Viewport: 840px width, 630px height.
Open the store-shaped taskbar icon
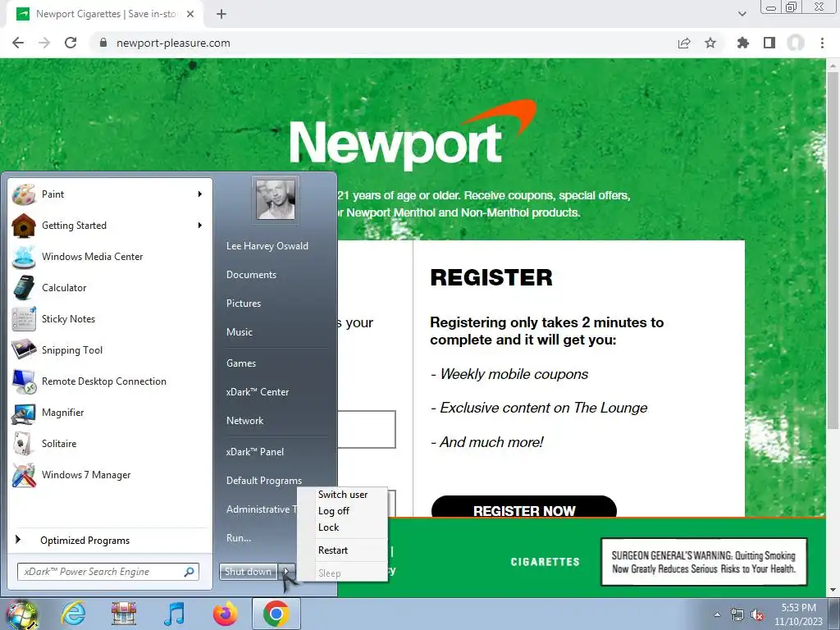coord(124,614)
